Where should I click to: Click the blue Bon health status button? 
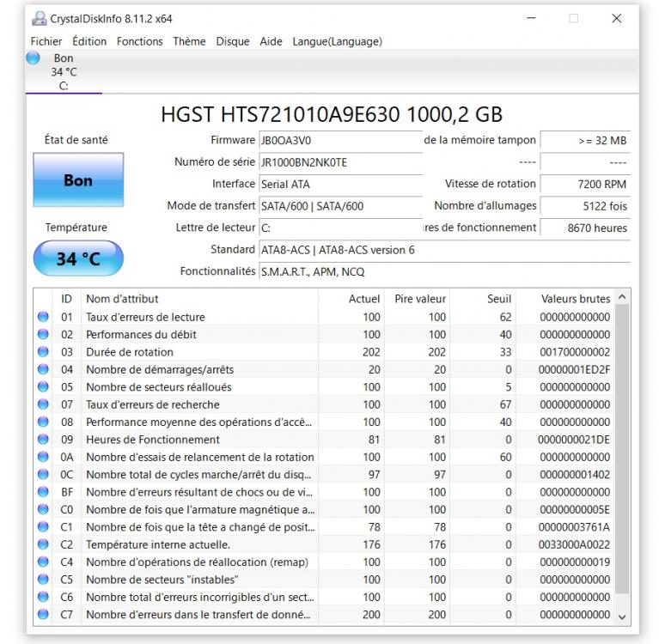pos(78,181)
